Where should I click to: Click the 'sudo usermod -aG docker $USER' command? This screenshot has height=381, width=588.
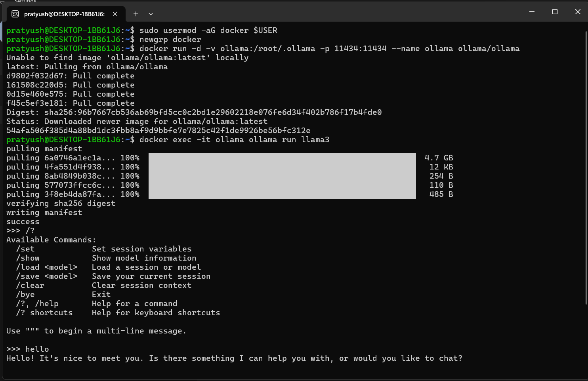208,30
